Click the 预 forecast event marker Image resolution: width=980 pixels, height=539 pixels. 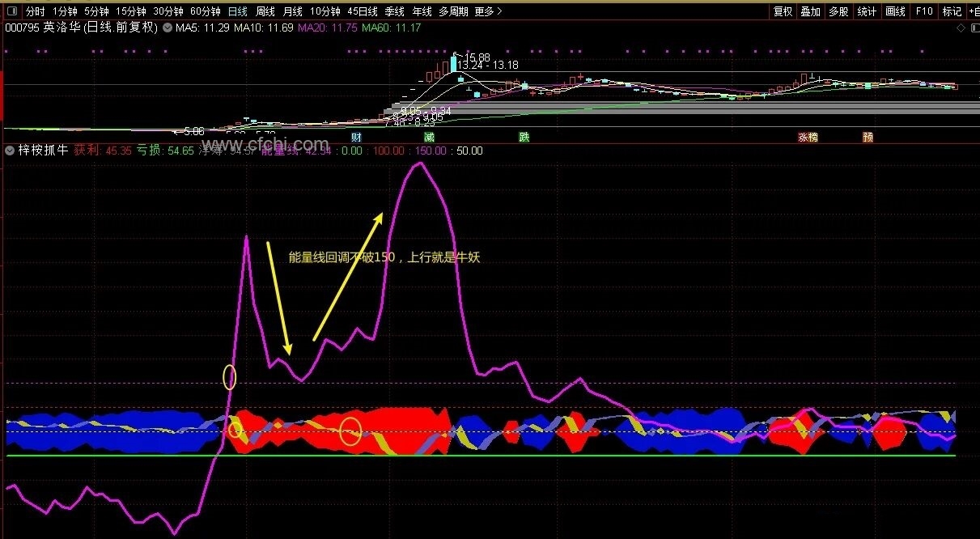tap(868, 137)
